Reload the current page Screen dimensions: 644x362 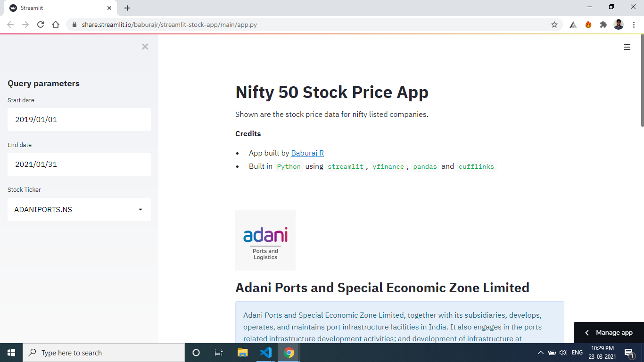41,25
